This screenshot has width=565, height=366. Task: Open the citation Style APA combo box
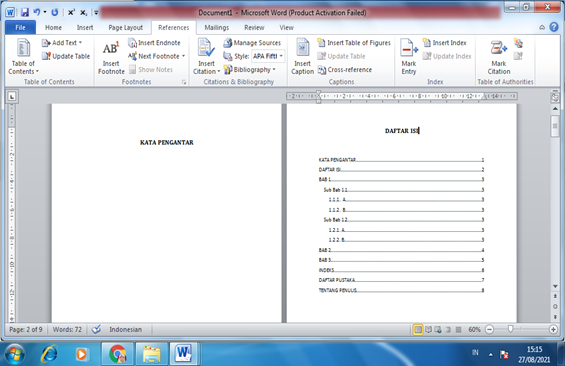(268, 56)
